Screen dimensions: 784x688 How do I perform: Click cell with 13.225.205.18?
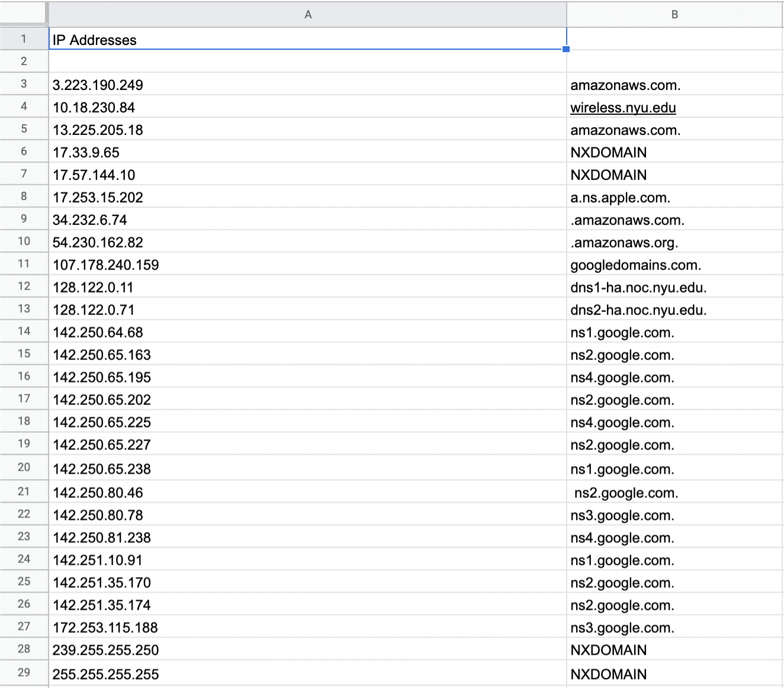tap(307, 130)
